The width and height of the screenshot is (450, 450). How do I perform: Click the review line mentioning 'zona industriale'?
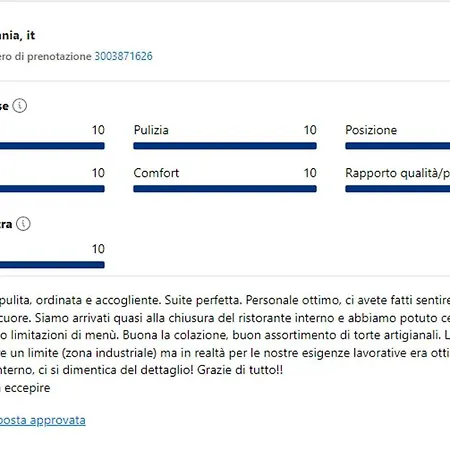pyautogui.click(x=225, y=353)
